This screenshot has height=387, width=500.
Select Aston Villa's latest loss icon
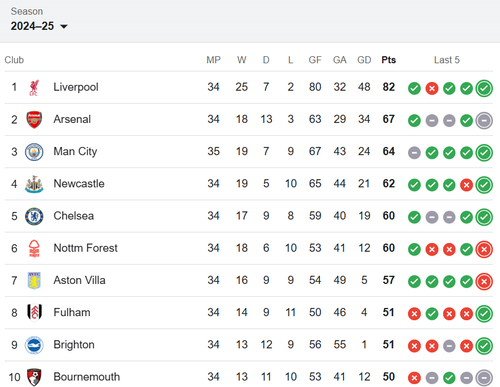pyautogui.click(x=484, y=282)
